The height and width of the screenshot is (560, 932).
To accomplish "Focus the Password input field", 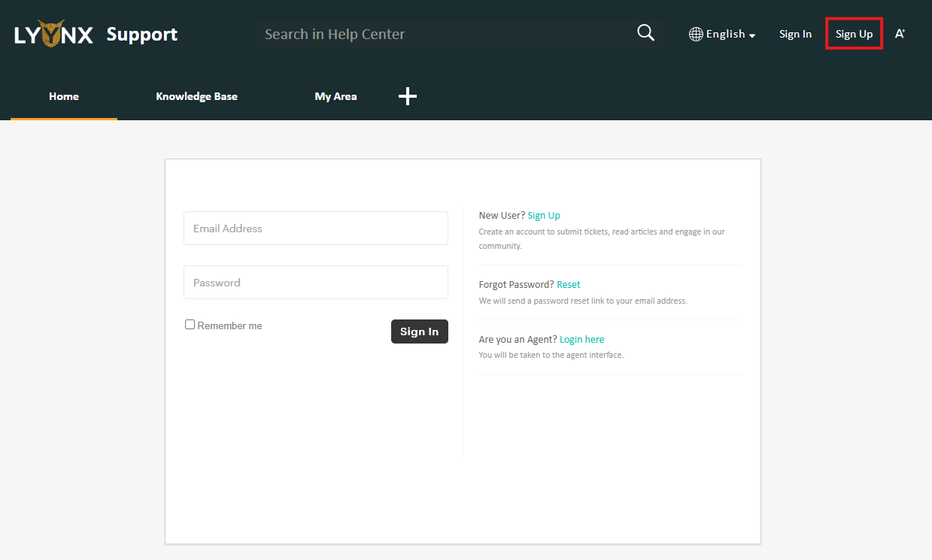I will [x=315, y=283].
